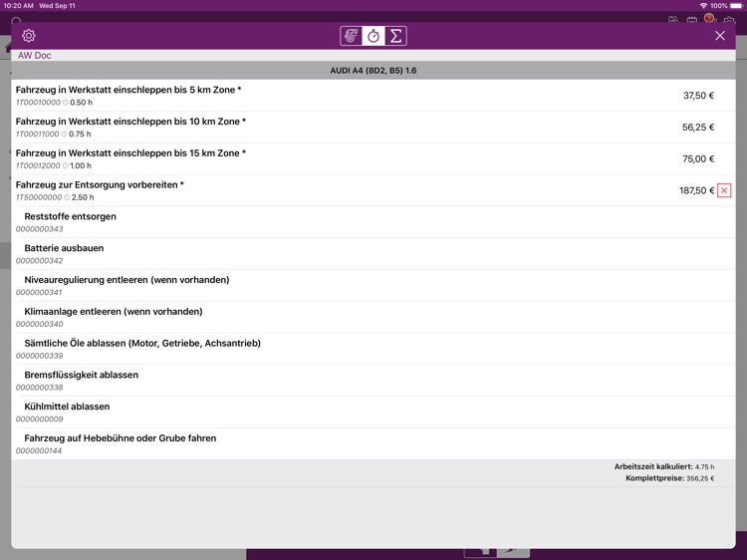Click work code 1T50000000
Screen dimensions: 747x560
pyautogui.click(x=39, y=197)
